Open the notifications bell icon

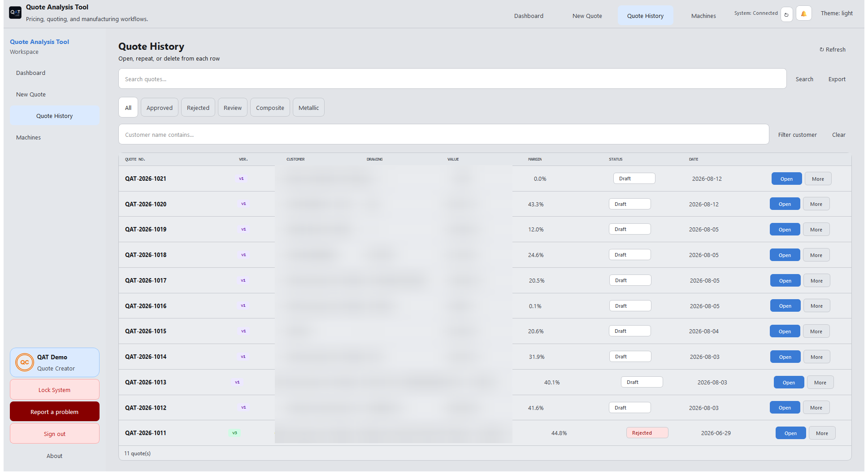click(x=803, y=14)
